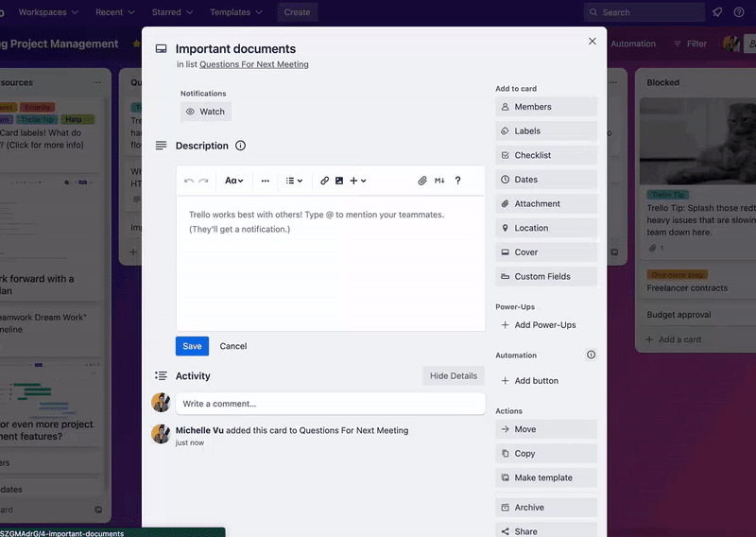Toggle the Markdown mode icon

(x=439, y=181)
